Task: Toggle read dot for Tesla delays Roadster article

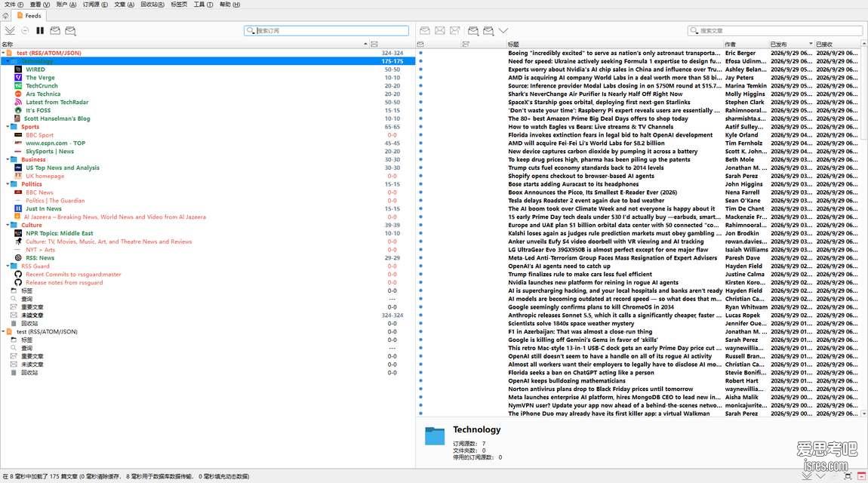Action: (x=420, y=200)
